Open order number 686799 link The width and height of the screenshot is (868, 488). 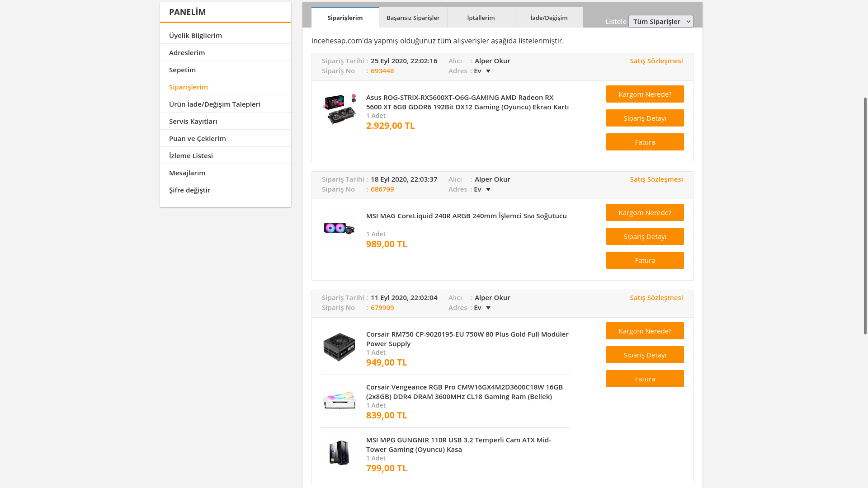tap(382, 189)
